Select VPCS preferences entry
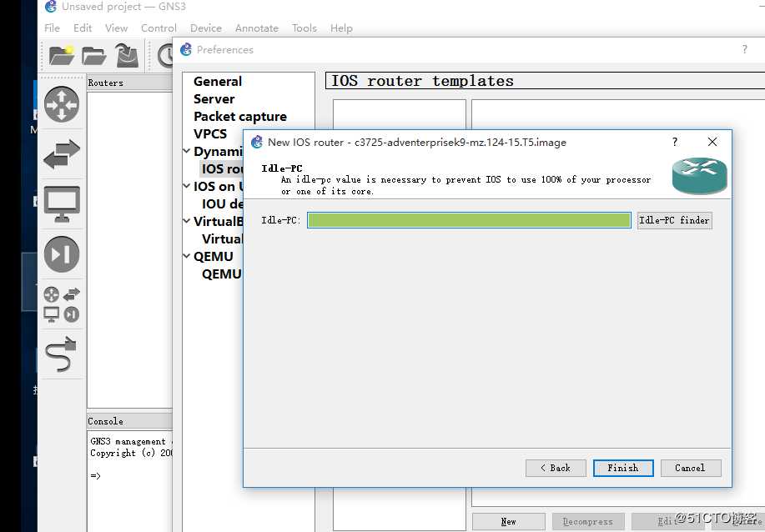 pyautogui.click(x=210, y=133)
